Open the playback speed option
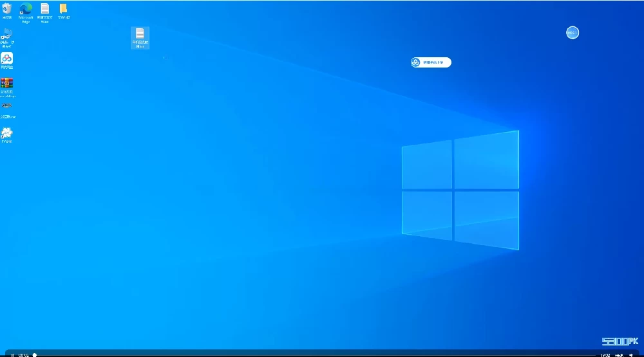 point(605,355)
